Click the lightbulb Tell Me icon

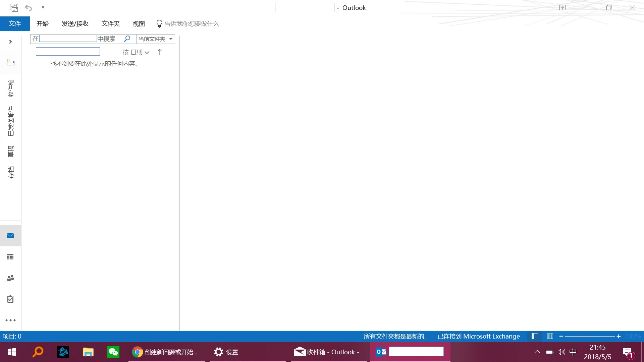point(159,23)
